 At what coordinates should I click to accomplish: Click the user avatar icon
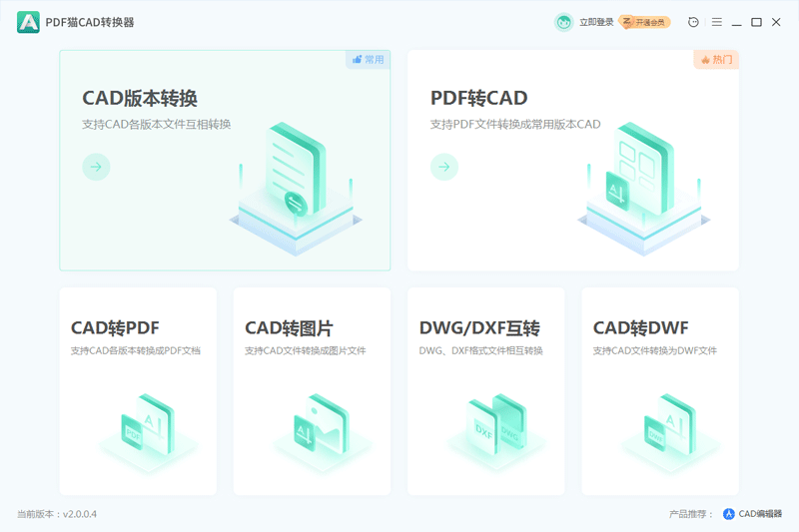(x=564, y=22)
